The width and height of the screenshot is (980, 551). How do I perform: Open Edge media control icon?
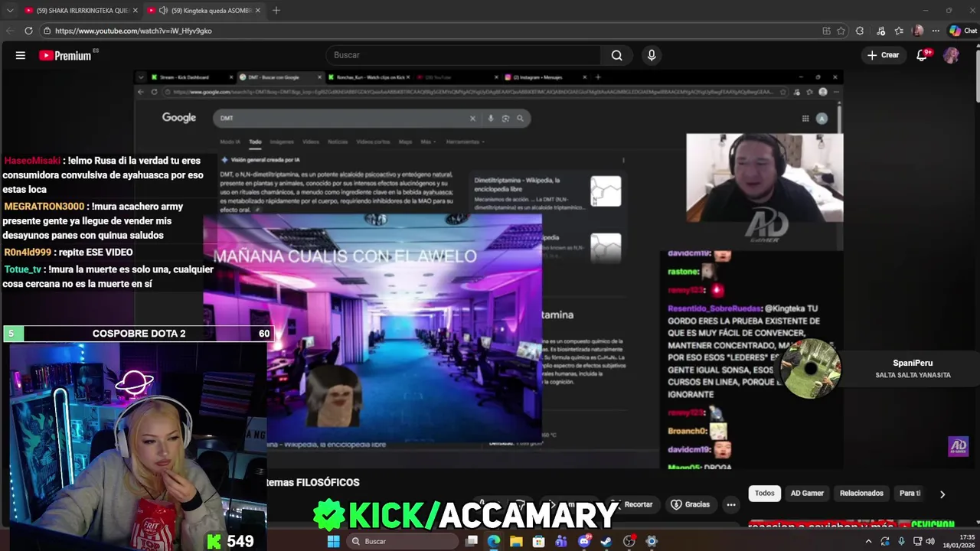pyautogui.click(x=879, y=31)
